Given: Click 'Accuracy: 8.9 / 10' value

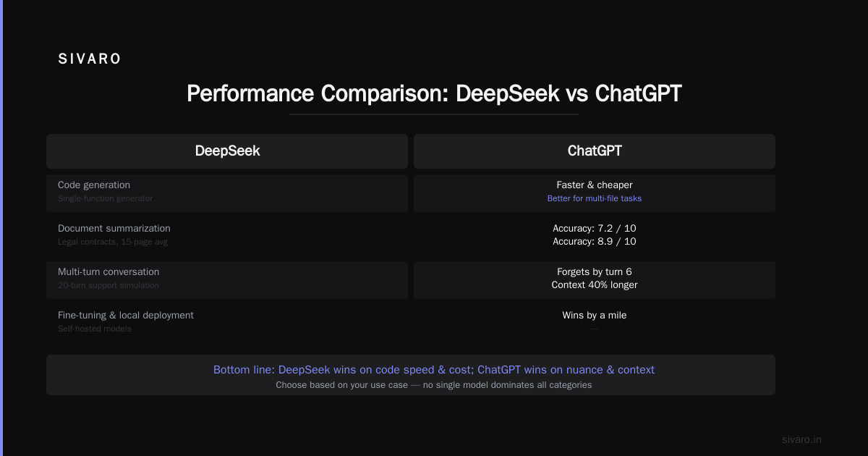Looking at the screenshot, I should 595,242.
